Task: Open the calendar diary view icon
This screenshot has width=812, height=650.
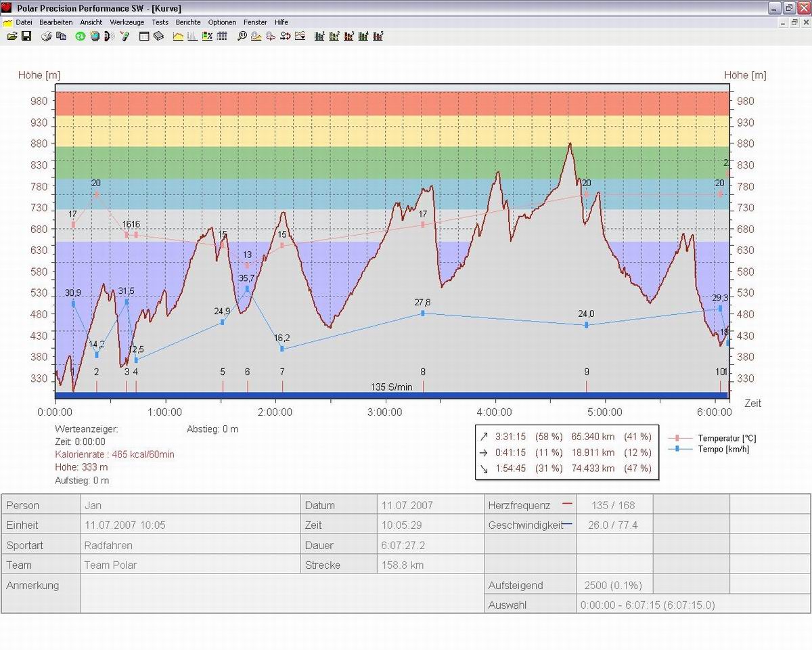Action: point(144,36)
